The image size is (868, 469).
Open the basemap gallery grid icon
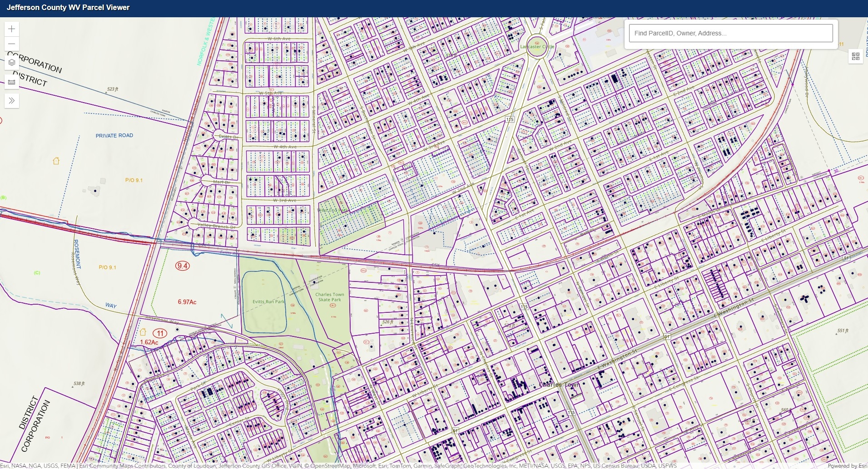(x=856, y=56)
